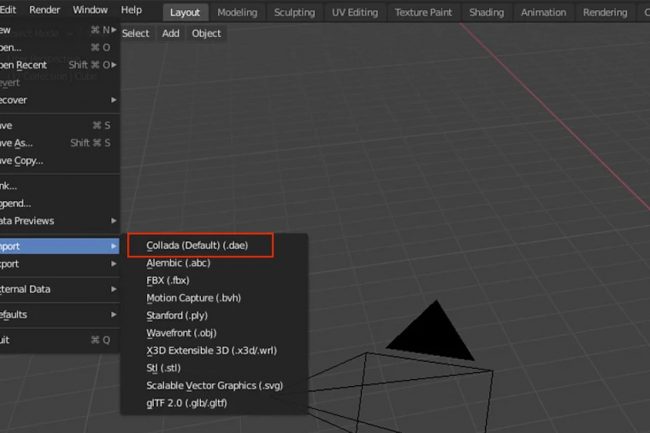Open the Help menu
Image resolution: width=650 pixels, height=433 pixels.
pyautogui.click(x=131, y=9)
